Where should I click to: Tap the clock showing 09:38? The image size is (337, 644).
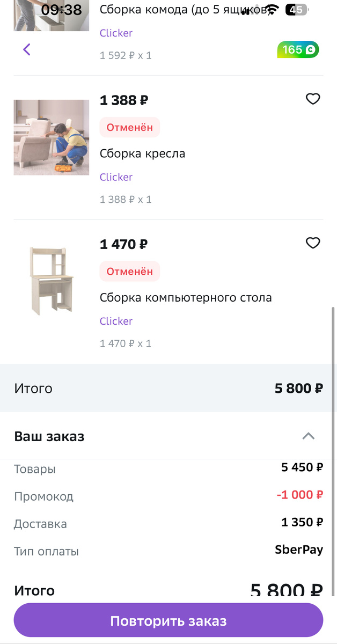click(x=61, y=9)
